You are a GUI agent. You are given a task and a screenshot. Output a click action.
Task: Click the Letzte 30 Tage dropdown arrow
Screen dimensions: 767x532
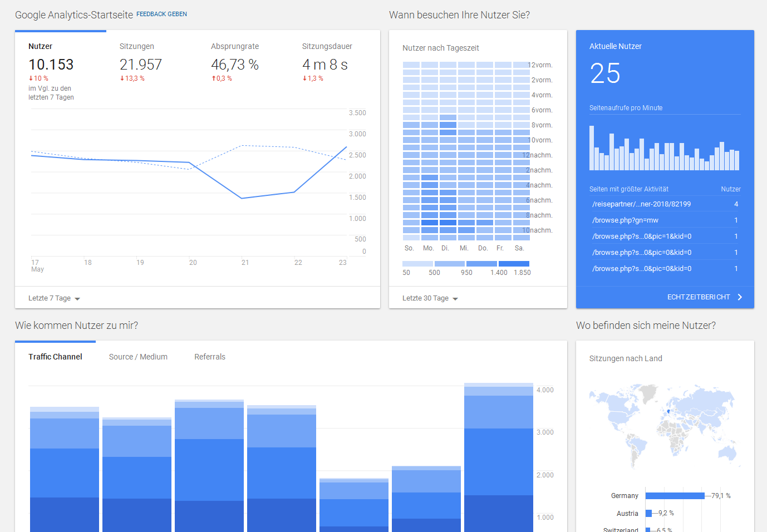pos(455,298)
